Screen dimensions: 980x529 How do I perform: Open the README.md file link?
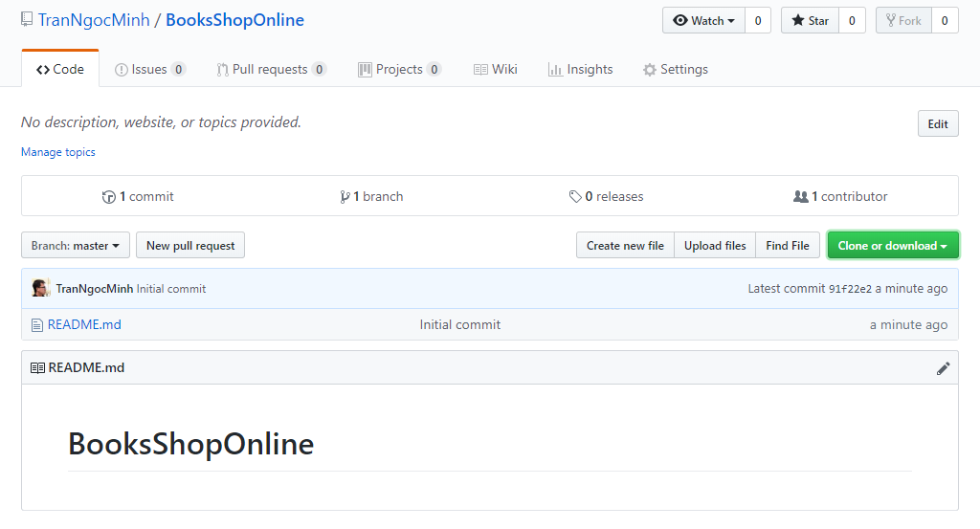pyautogui.click(x=84, y=325)
